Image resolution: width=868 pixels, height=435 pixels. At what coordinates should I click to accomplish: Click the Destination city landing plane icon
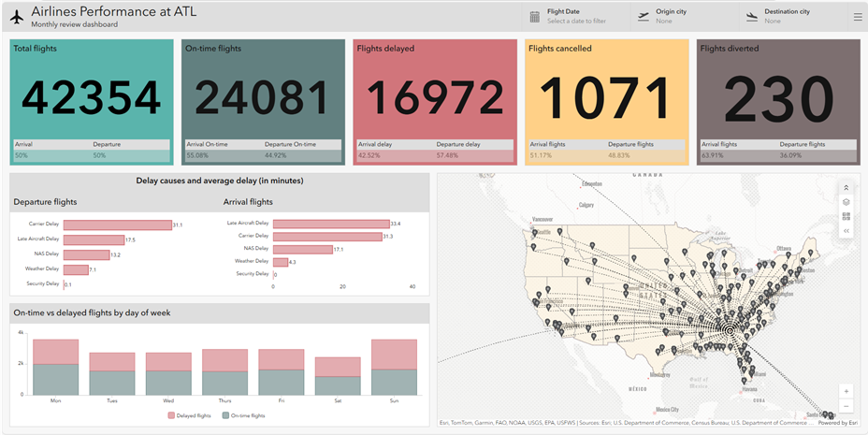751,17
